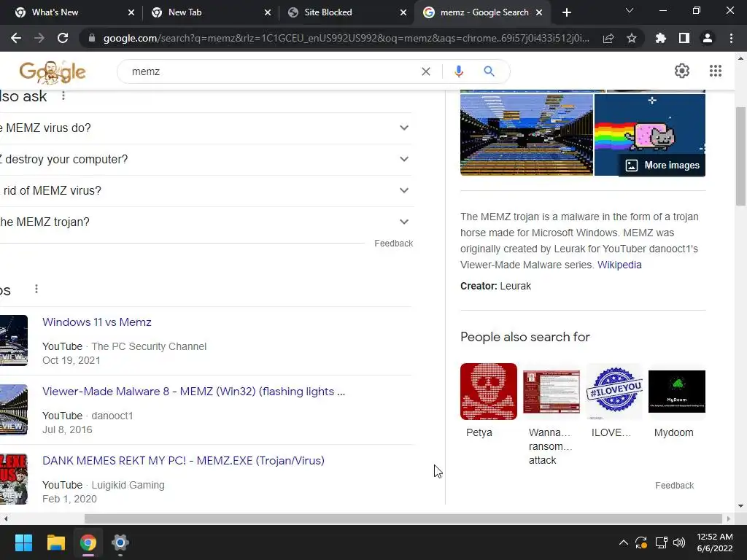Click the lock icon in address bar

[x=92, y=38]
